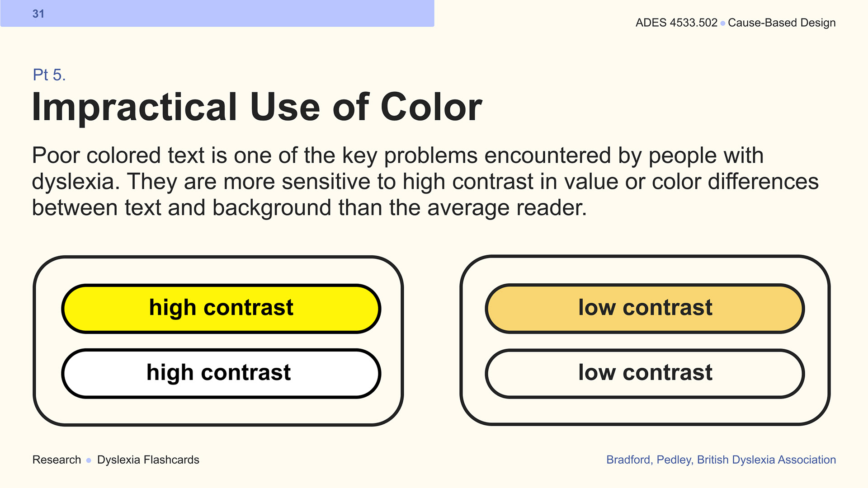Click the left rounded card outline

(x=218, y=341)
